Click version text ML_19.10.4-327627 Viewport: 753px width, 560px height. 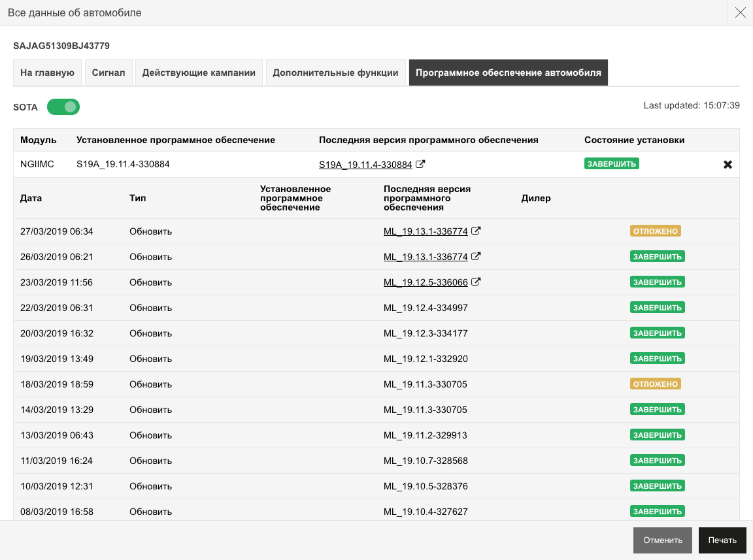pos(426,512)
